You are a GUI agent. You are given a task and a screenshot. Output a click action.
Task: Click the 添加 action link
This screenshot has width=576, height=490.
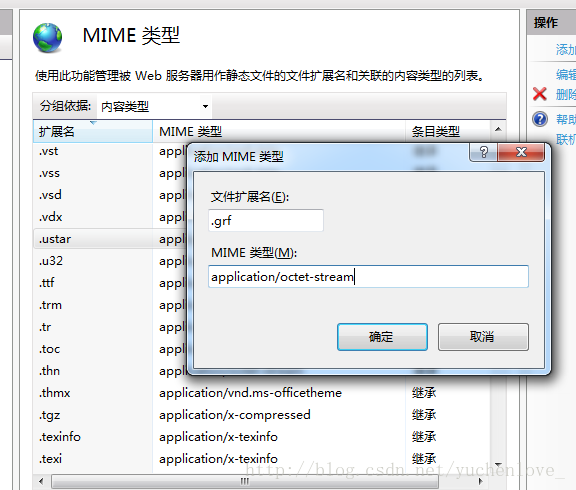565,50
